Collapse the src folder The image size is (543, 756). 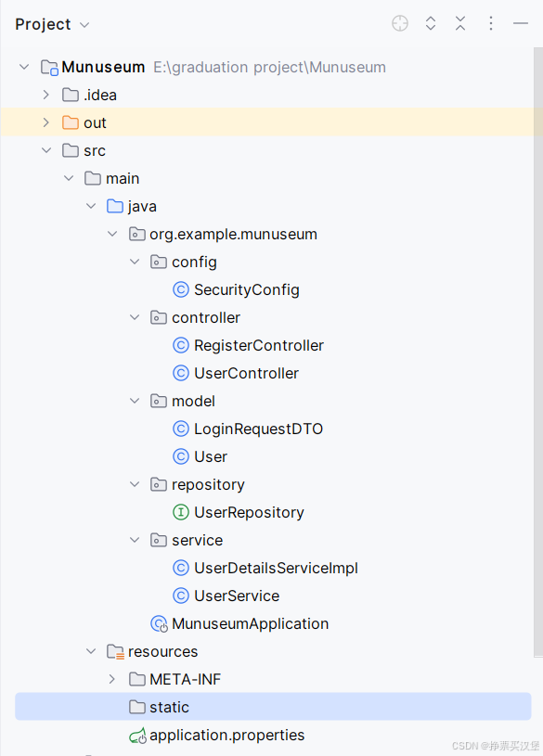46,150
